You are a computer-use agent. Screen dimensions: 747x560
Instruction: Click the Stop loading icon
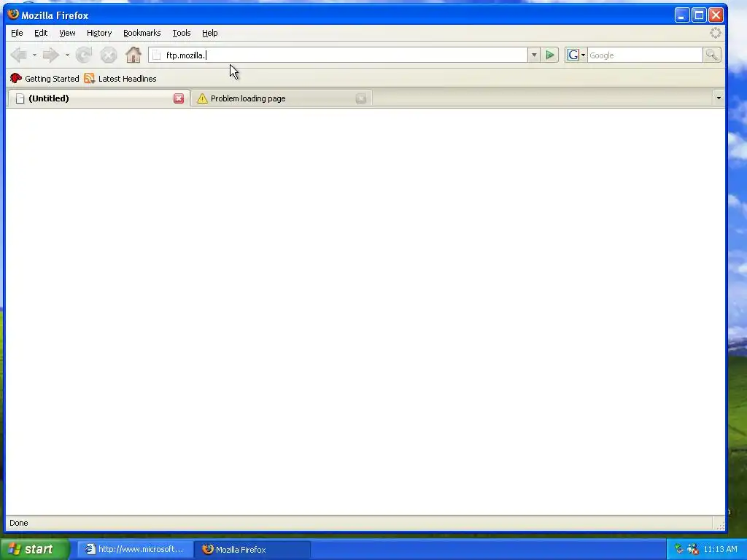(x=109, y=55)
